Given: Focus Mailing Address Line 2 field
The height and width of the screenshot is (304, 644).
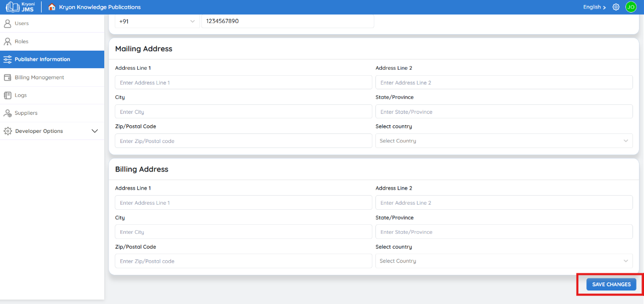Looking at the screenshot, I should pyautogui.click(x=504, y=82).
